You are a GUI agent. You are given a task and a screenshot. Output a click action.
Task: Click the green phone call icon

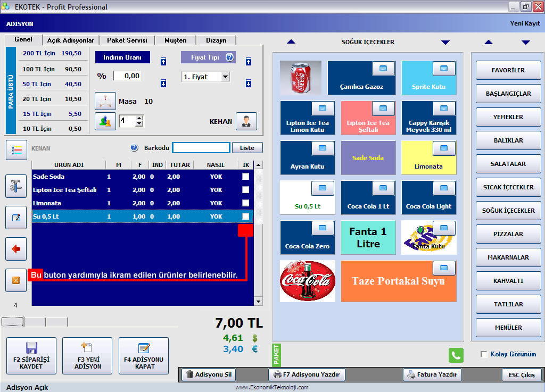point(456,355)
